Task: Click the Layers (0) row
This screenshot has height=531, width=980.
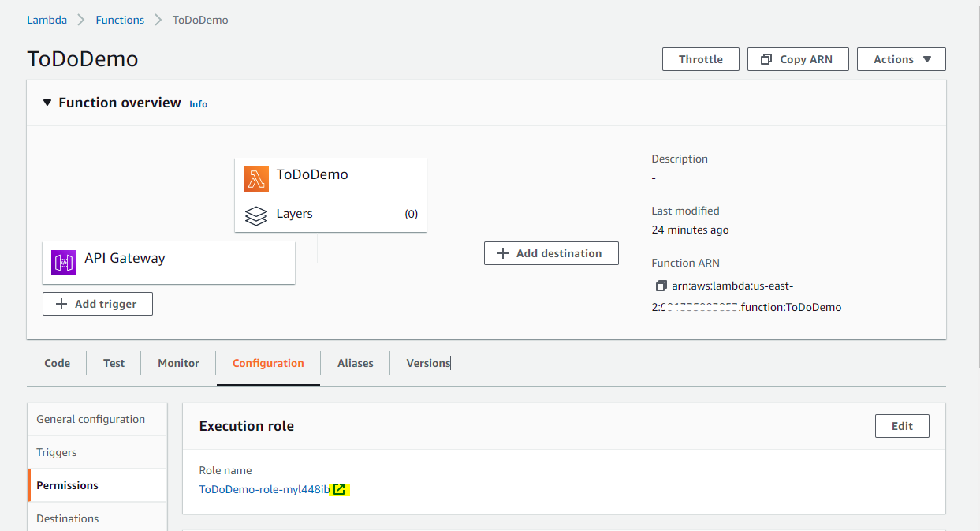Action: [330, 214]
